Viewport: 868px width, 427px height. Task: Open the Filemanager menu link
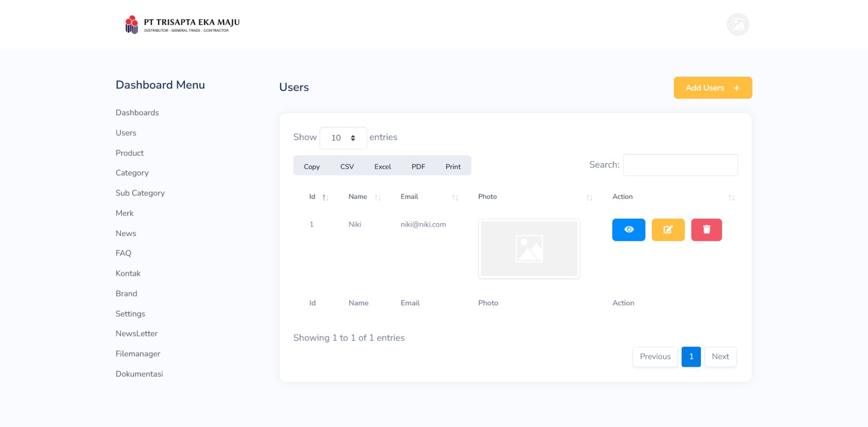[138, 354]
